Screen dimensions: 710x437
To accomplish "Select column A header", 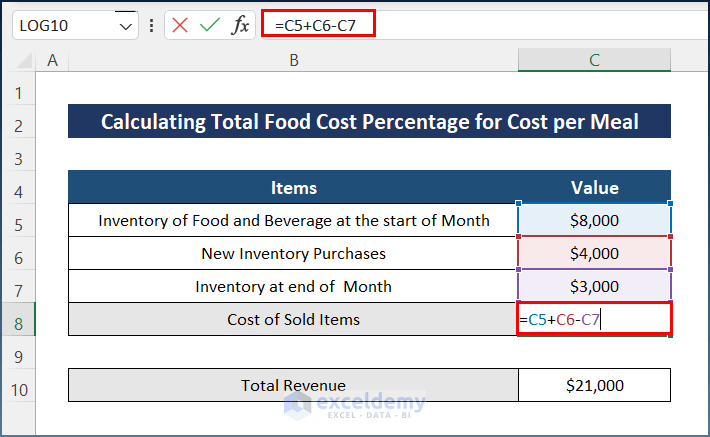I will (52, 61).
